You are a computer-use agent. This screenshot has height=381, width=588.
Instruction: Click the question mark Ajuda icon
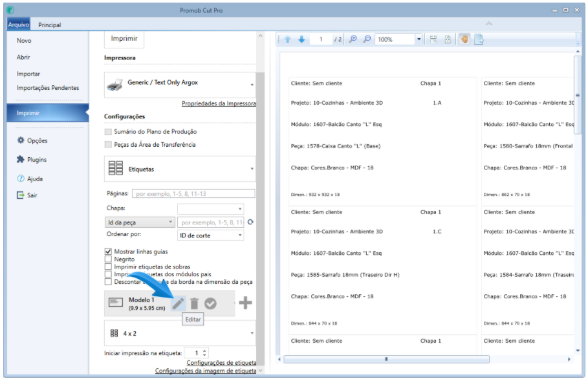(x=21, y=179)
